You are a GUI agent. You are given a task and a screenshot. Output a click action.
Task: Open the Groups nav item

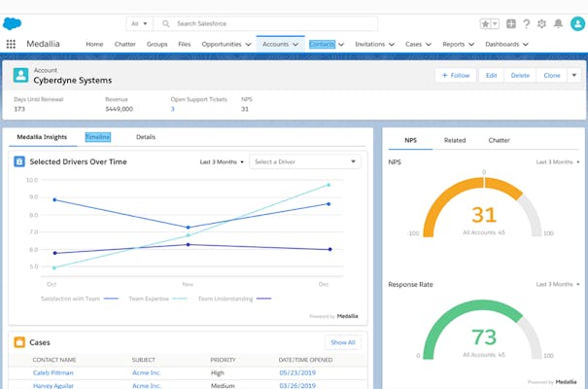[x=157, y=45]
